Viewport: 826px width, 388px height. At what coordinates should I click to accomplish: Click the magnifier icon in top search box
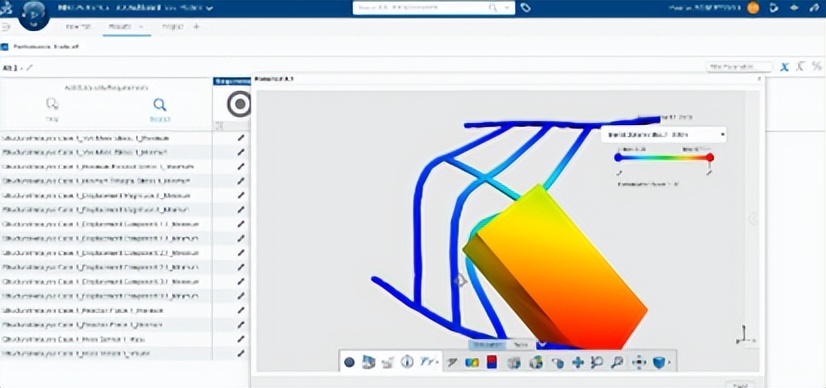point(493,8)
